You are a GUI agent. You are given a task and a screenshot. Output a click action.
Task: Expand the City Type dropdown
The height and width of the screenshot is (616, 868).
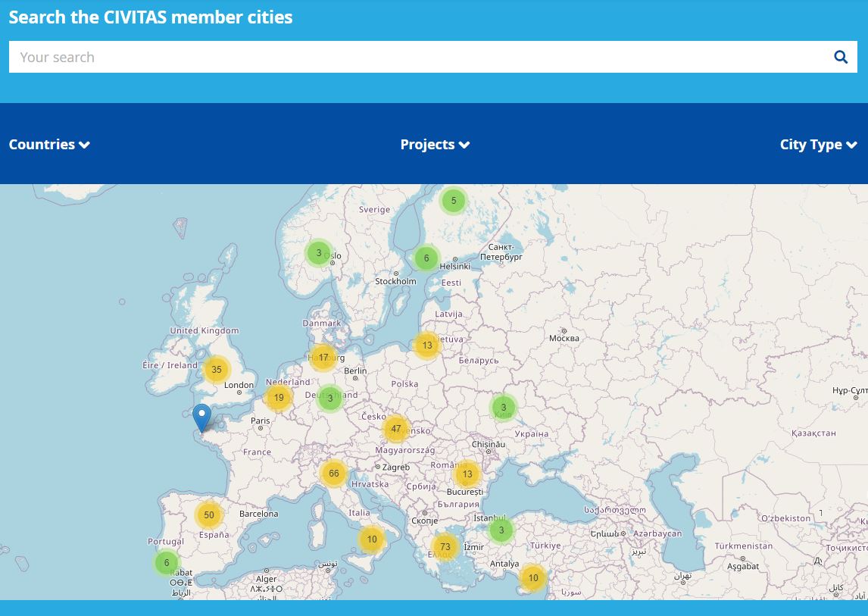pyautogui.click(x=818, y=145)
